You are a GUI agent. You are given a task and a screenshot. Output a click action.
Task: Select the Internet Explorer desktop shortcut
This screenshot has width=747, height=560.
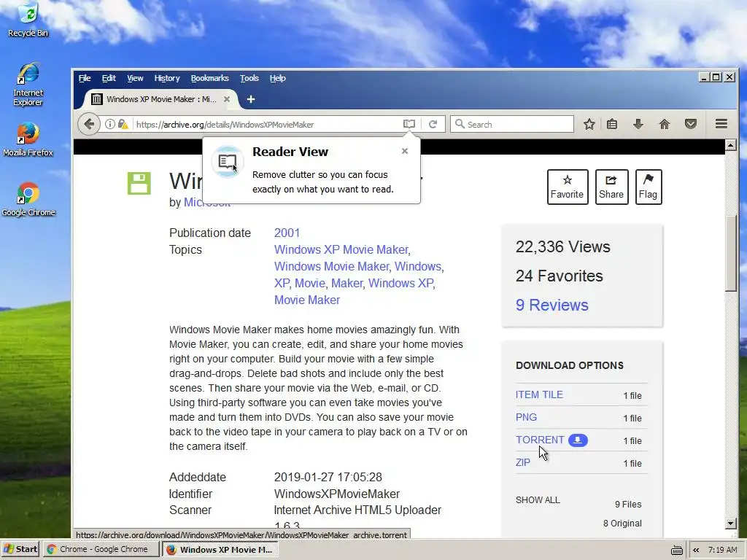pos(28,85)
